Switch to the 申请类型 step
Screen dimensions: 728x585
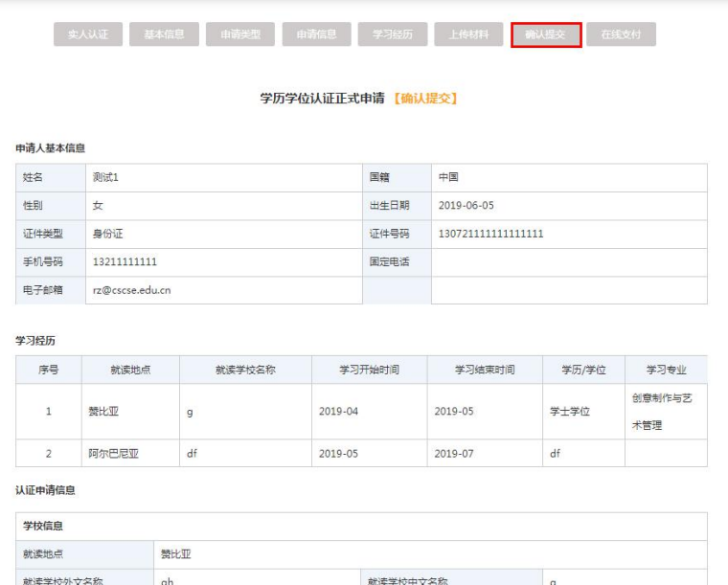coord(239,35)
